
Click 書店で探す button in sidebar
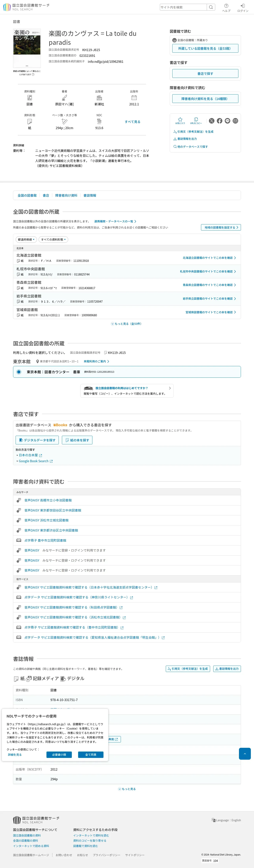tap(205, 73)
